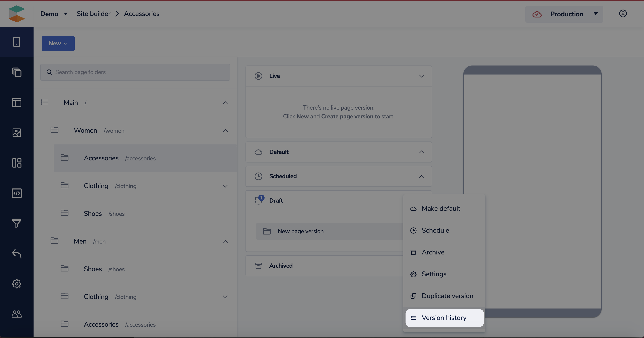
Task: Open the mobile device icon in the sidebar
Action: click(x=17, y=42)
